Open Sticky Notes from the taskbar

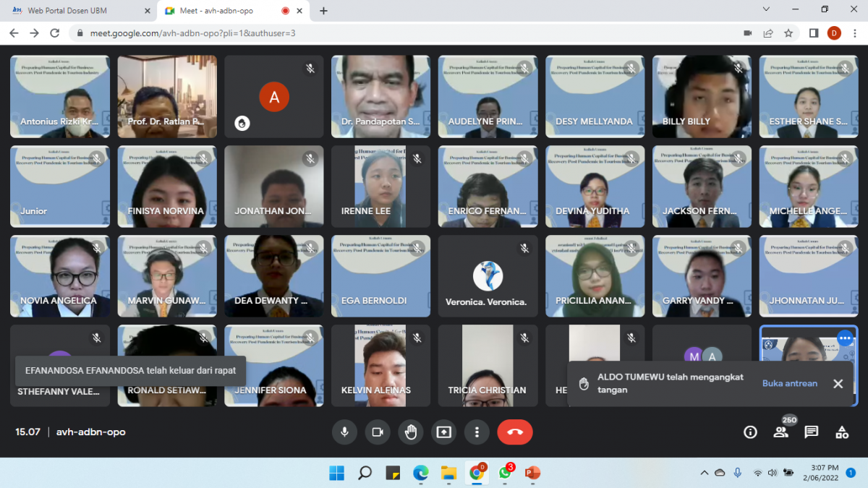click(x=393, y=473)
